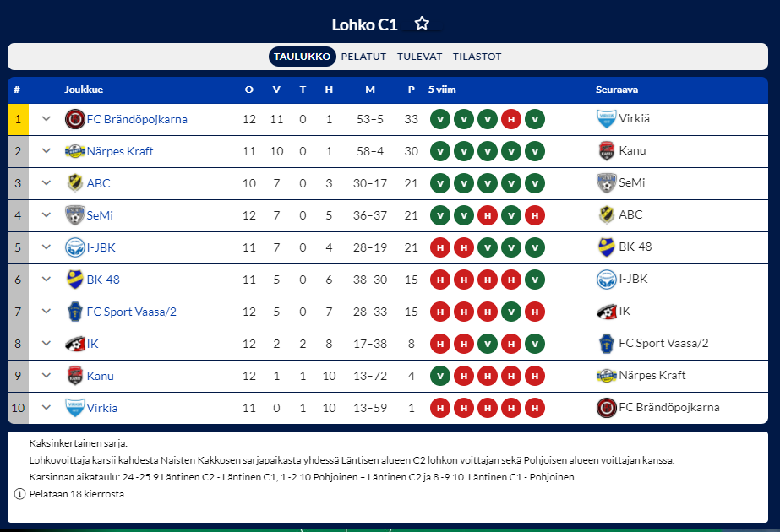The height and width of the screenshot is (532, 780).
Task: Click FC Brändöpojkarna team logo in first row
Action: [74, 119]
